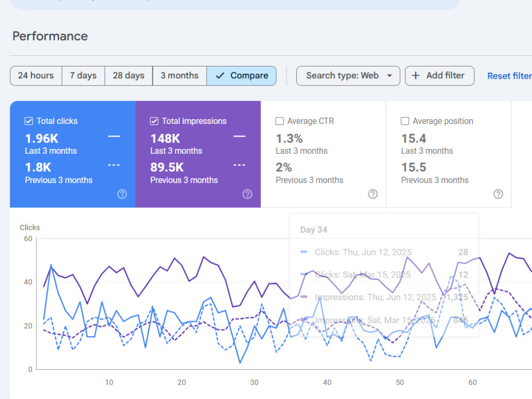Enable the Average position checkbox
532x399 pixels.
click(x=405, y=121)
